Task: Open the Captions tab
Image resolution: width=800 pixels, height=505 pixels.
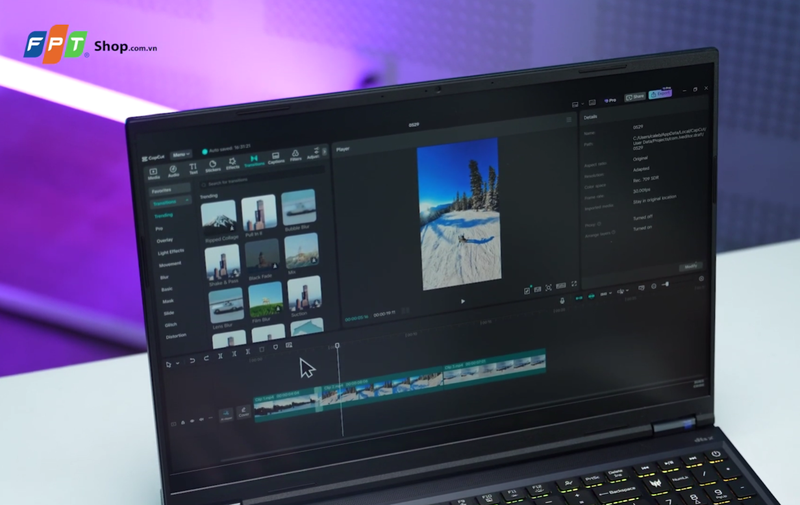Action: (x=276, y=158)
